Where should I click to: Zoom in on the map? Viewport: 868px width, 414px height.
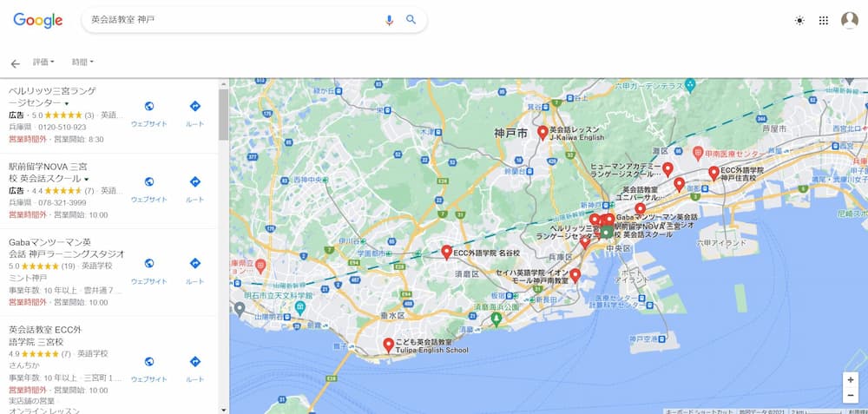click(851, 380)
